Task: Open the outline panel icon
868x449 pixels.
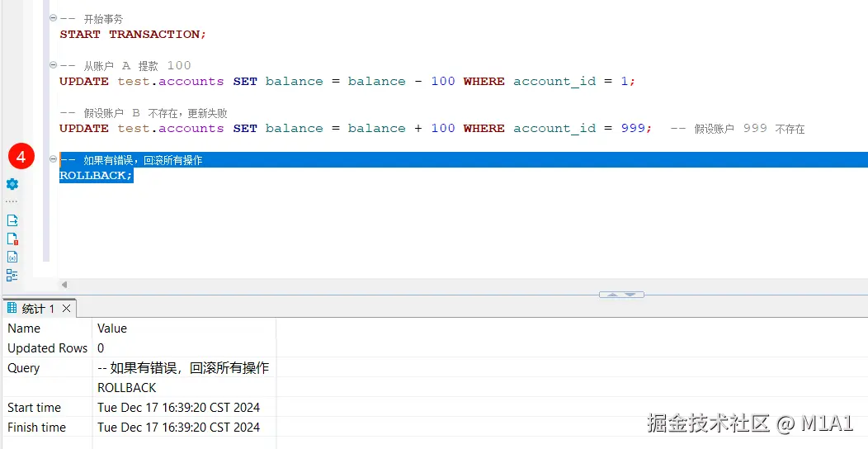Action: pos(12,275)
